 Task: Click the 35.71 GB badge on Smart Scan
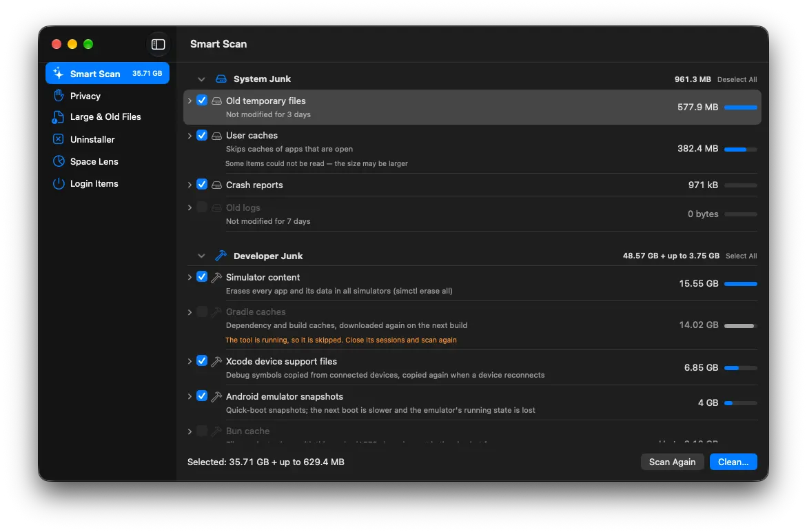[x=147, y=74]
